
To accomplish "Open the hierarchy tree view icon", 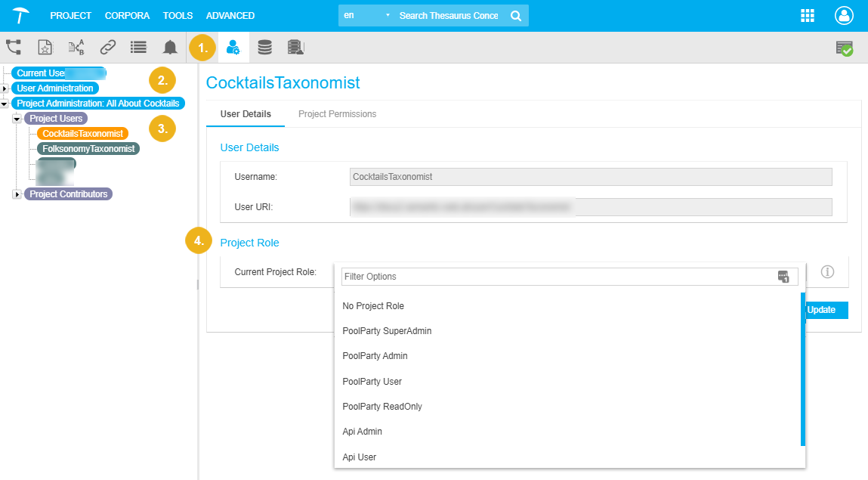I will pyautogui.click(x=14, y=48).
